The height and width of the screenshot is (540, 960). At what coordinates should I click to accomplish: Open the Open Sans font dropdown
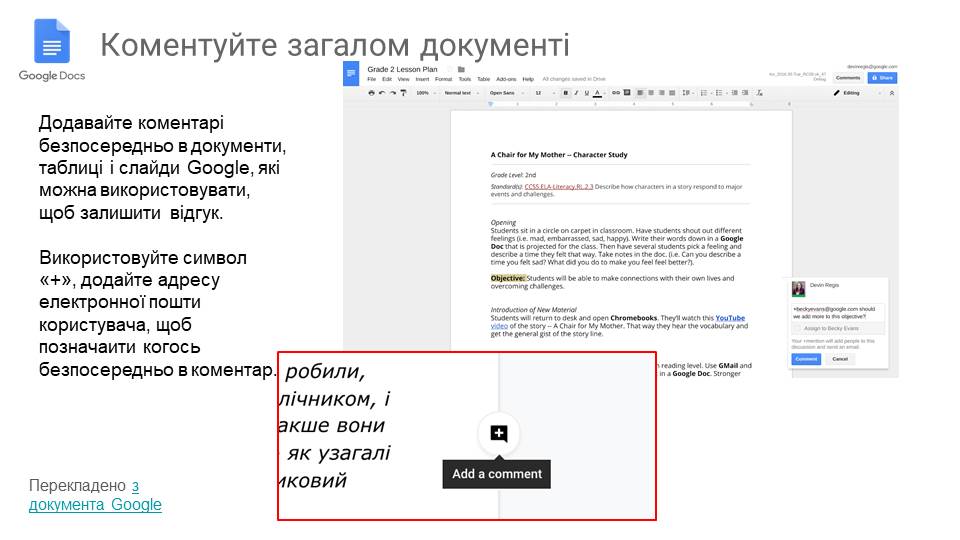[x=506, y=93]
